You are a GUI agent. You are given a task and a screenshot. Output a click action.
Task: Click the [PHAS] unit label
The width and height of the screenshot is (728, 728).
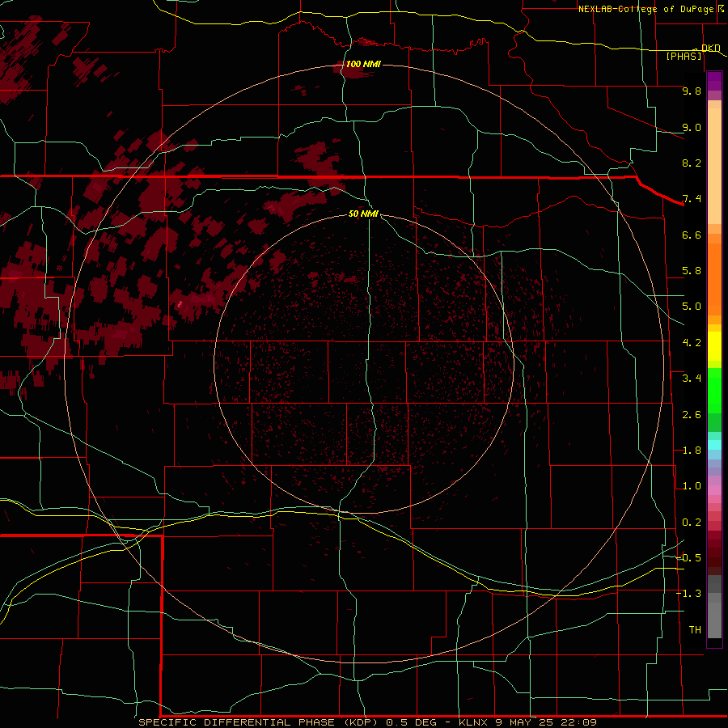tap(684, 56)
